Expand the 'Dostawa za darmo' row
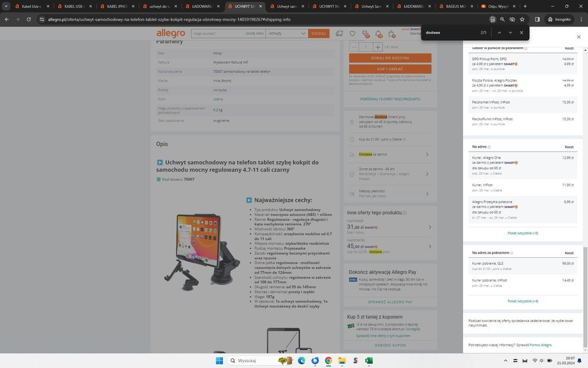This screenshot has height=368, width=588. 427,155
